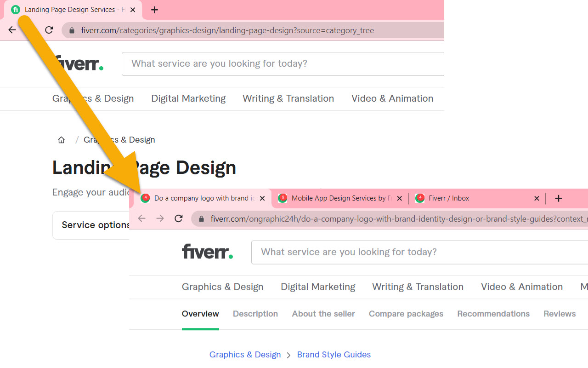
Task: Click the Fiverr logo on the gig page
Action: click(x=207, y=252)
